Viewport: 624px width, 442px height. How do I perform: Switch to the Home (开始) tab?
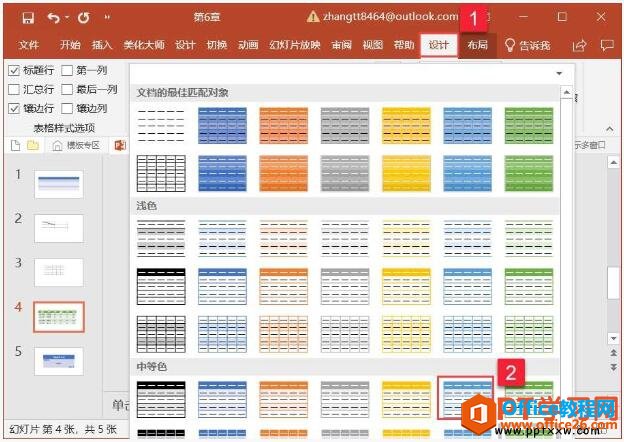click(70, 45)
